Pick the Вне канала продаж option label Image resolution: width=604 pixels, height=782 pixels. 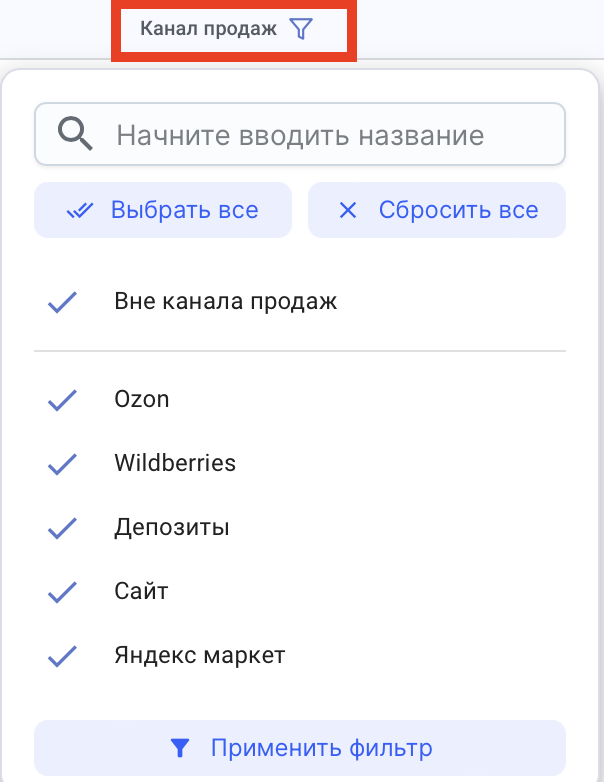226,302
